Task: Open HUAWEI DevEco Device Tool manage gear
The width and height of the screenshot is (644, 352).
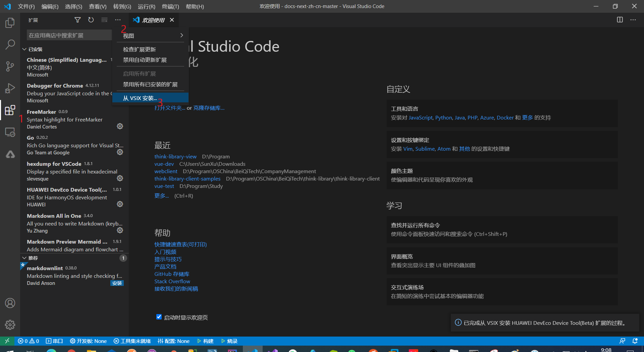Action: (x=120, y=204)
